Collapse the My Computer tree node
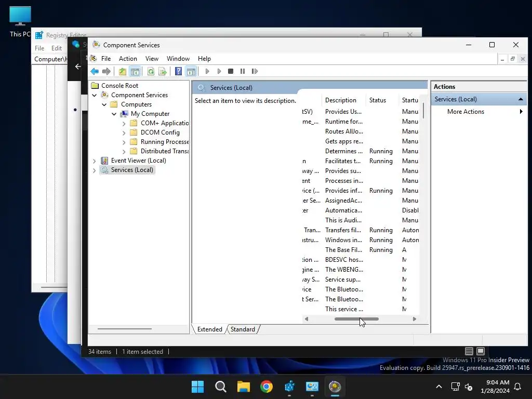 coord(114,114)
